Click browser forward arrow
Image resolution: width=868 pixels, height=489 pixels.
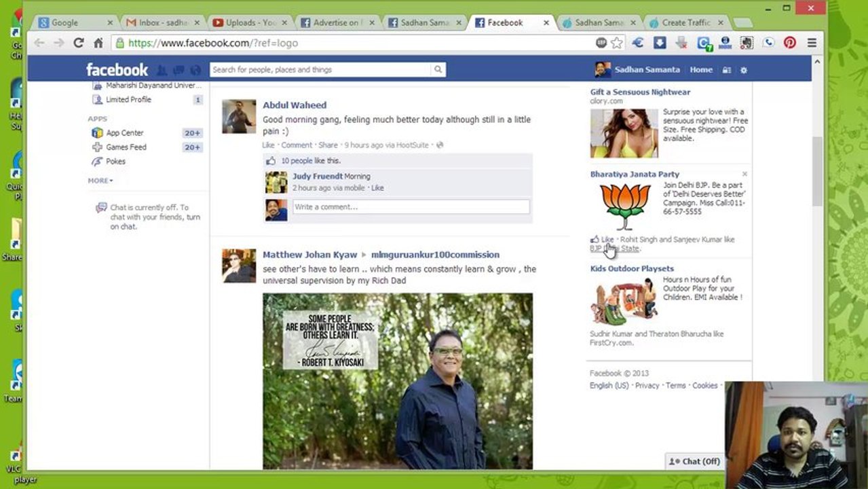point(59,43)
